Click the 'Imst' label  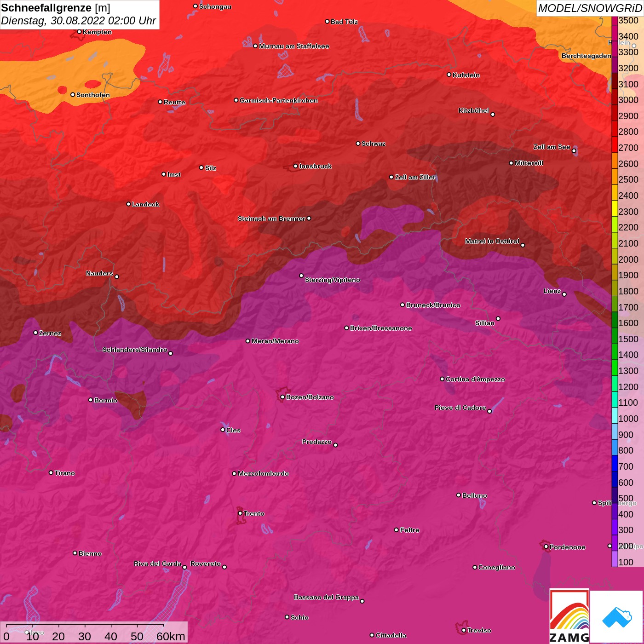pyautogui.click(x=174, y=174)
